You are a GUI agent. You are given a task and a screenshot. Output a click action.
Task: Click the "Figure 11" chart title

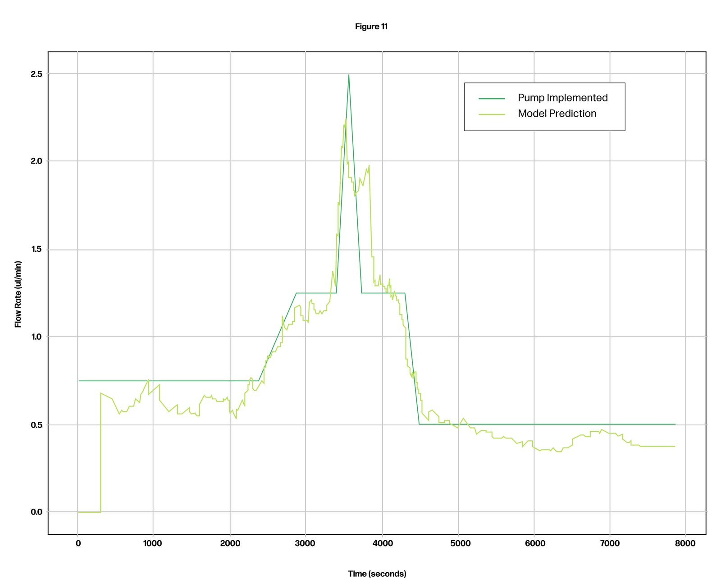[371, 27]
